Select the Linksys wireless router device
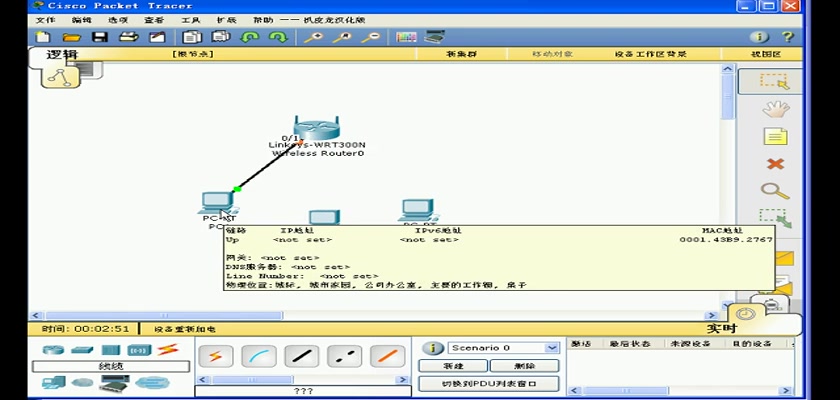The image size is (840, 400). [x=317, y=130]
